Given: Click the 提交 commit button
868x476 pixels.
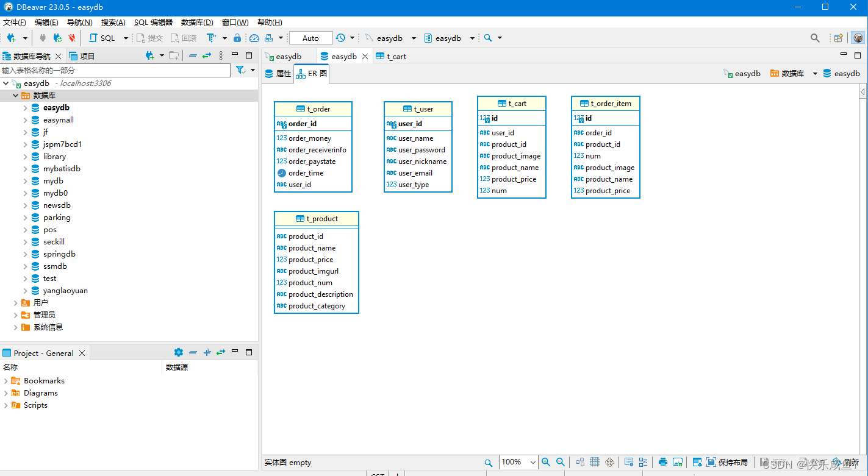Looking at the screenshot, I should [x=150, y=38].
